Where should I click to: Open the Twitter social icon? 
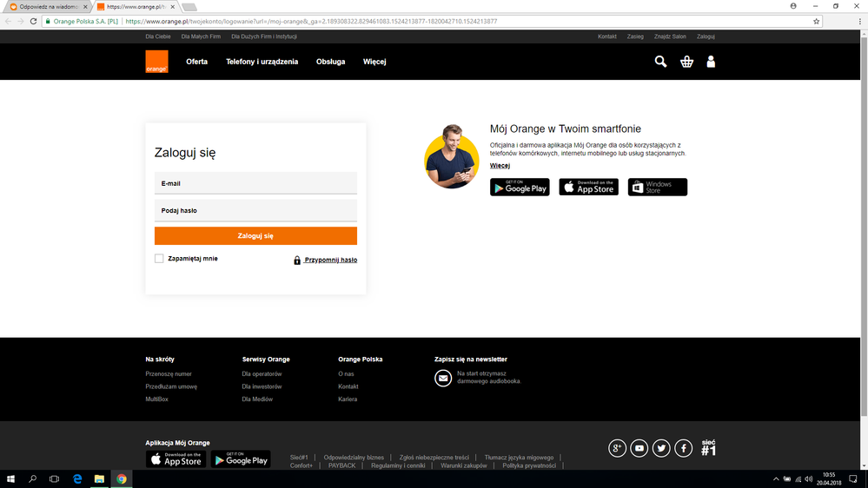click(662, 448)
